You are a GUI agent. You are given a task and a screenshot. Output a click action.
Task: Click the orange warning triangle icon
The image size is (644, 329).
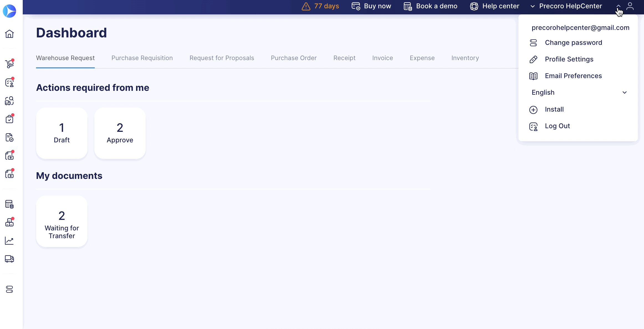[x=306, y=6]
